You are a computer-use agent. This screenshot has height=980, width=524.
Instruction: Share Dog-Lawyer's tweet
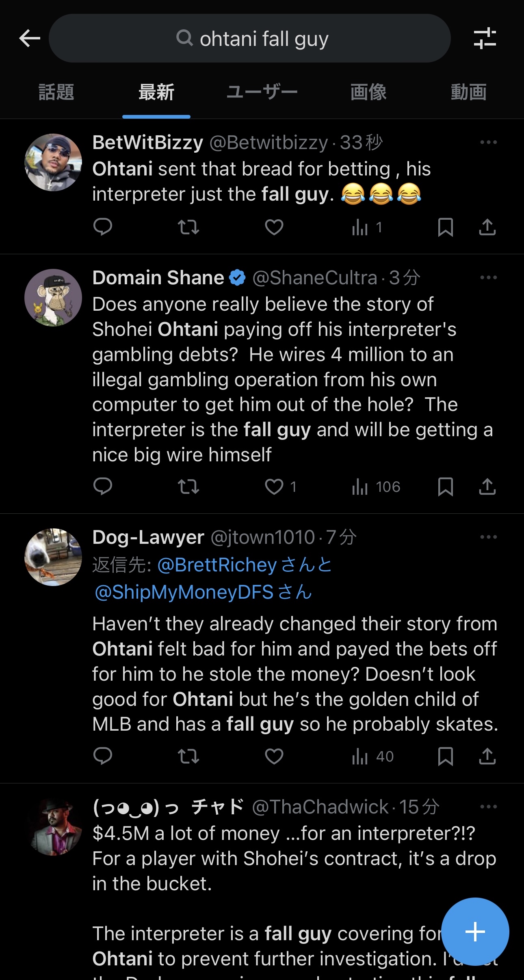(x=487, y=756)
